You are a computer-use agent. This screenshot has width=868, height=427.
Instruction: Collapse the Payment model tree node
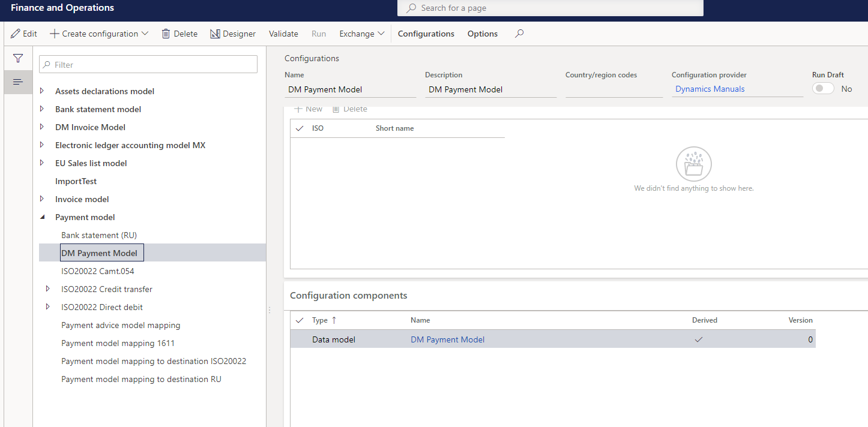[41, 216]
